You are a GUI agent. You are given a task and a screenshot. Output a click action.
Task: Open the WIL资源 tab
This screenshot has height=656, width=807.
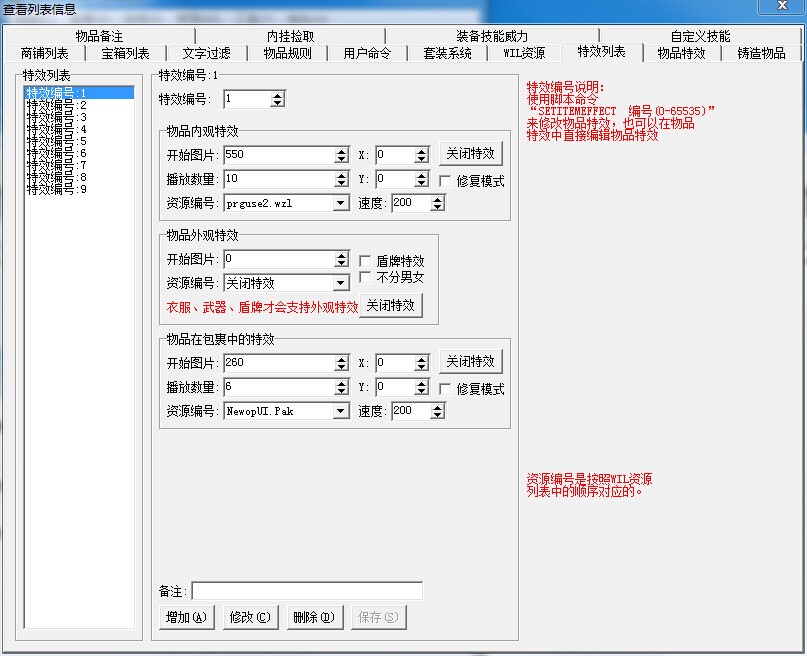pos(524,54)
